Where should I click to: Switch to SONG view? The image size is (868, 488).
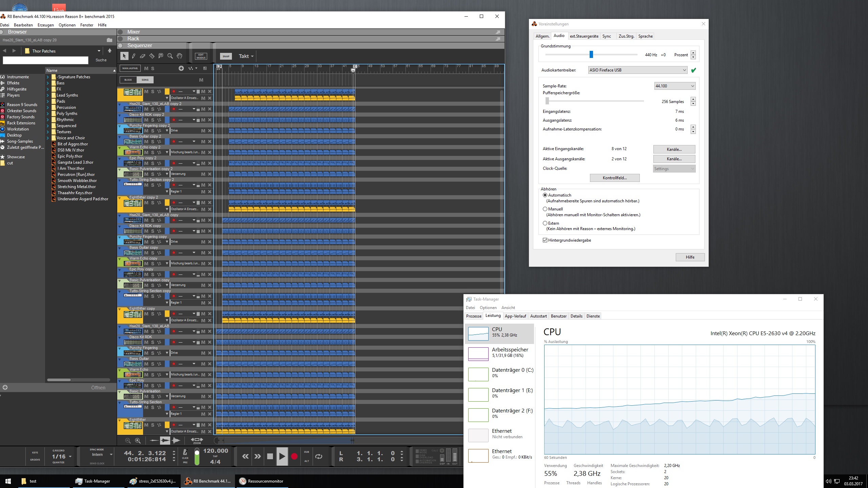tap(145, 80)
